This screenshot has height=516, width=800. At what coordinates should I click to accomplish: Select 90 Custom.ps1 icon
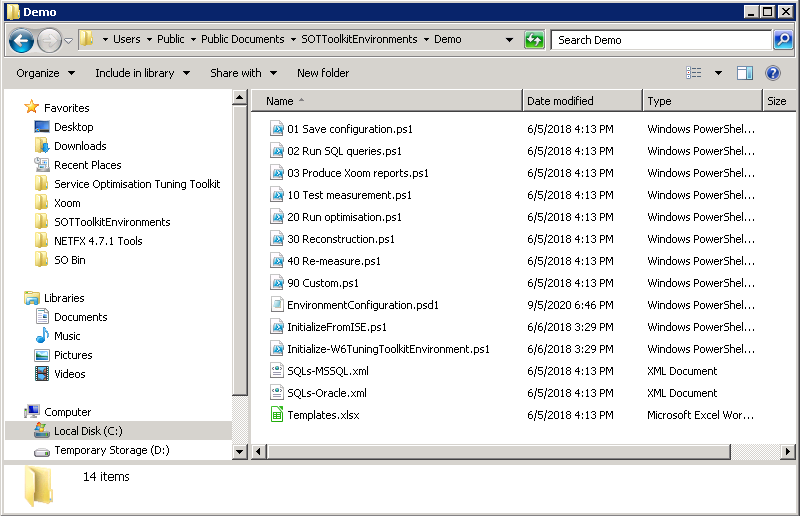coord(277,282)
